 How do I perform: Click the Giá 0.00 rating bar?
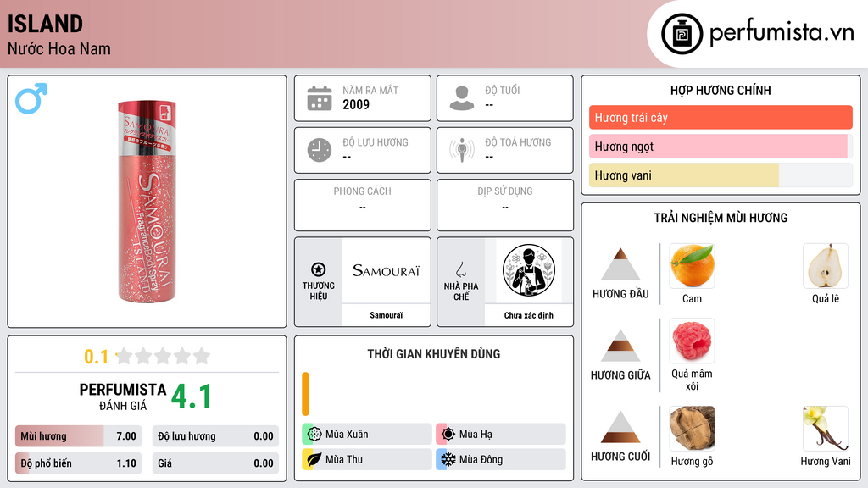point(215,463)
